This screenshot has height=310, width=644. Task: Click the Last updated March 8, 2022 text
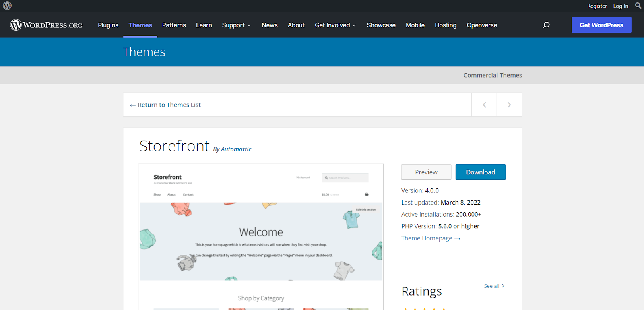(441, 203)
